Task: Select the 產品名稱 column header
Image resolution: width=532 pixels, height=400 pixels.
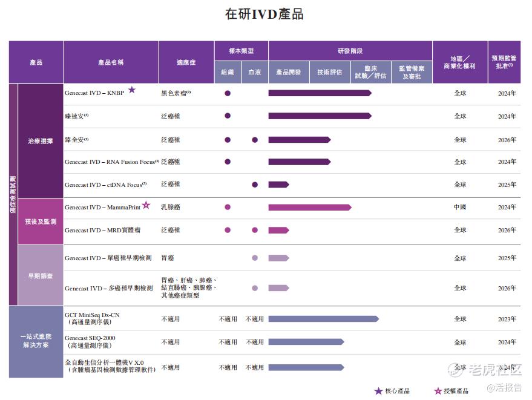Action: pyautogui.click(x=111, y=62)
